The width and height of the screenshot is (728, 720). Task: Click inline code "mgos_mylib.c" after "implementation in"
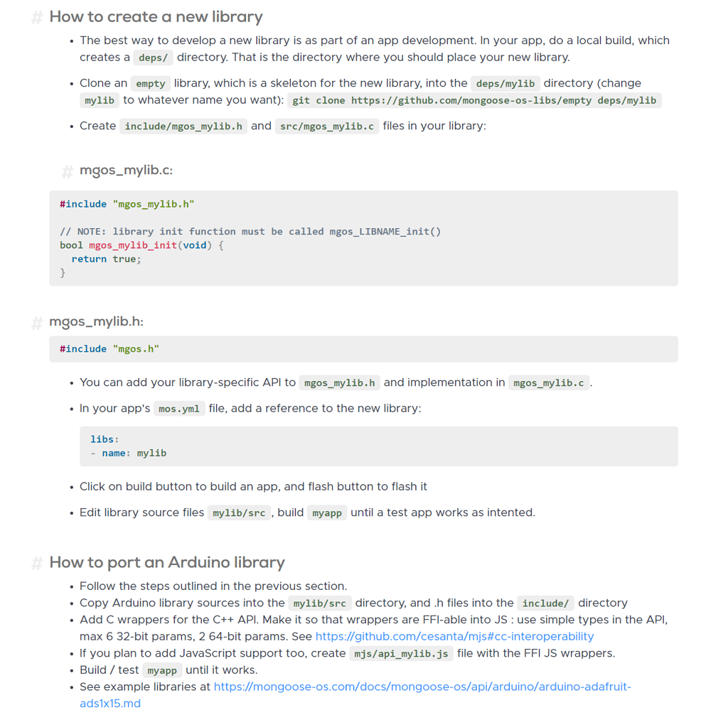pos(549,382)
